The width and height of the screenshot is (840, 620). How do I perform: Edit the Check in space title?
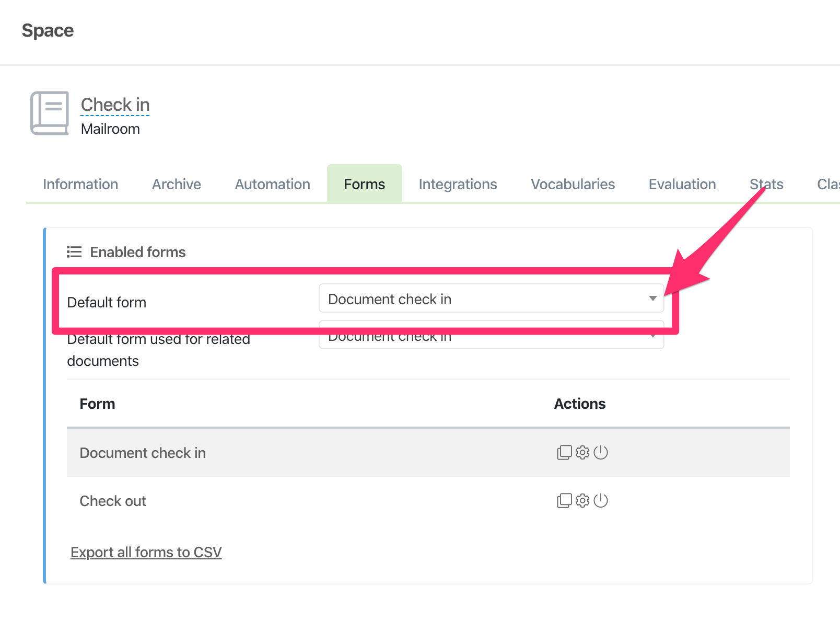(x=115, y=105)
